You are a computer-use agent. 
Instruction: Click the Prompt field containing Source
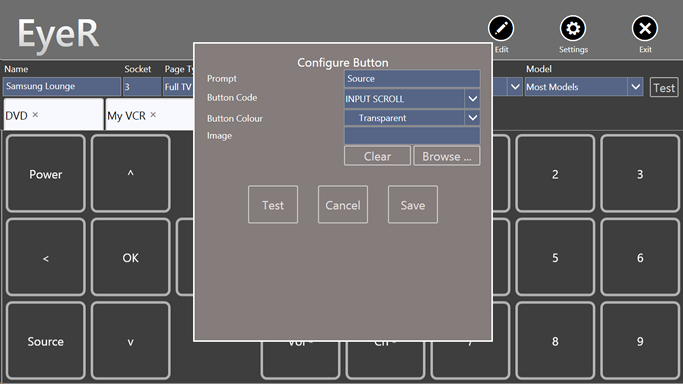pos(412,79)
